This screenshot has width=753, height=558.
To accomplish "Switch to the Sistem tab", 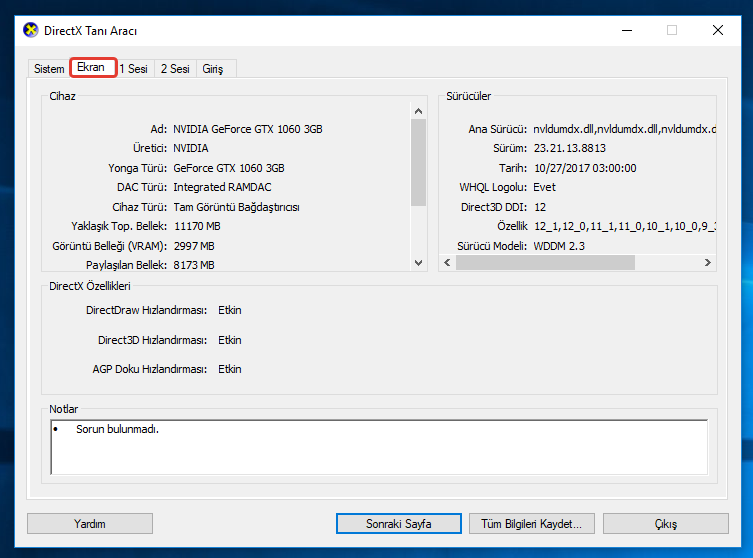I will (49, 69).
